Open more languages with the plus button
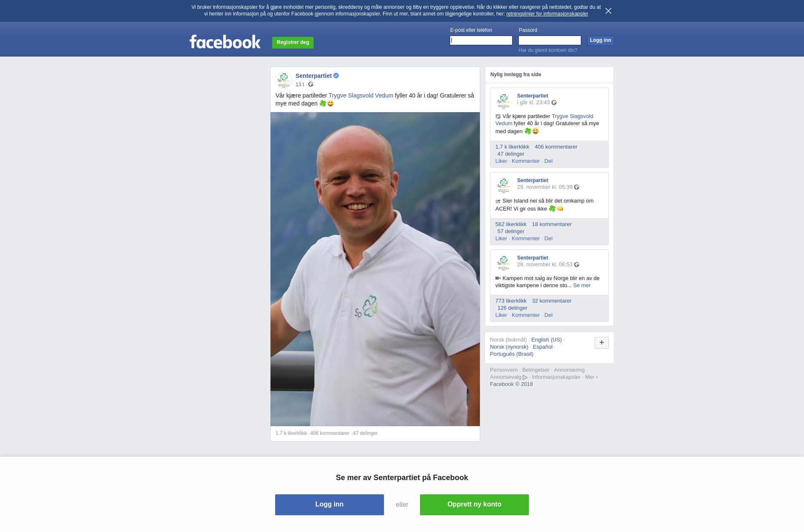The image size is (804, 532). pos(602,343)
